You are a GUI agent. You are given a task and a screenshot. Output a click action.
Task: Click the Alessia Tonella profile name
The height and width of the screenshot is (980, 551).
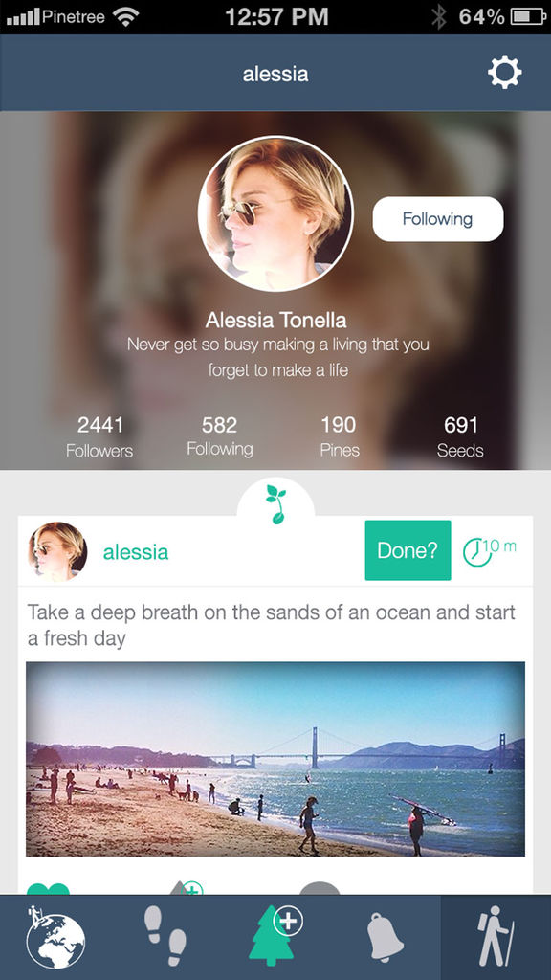275,321
